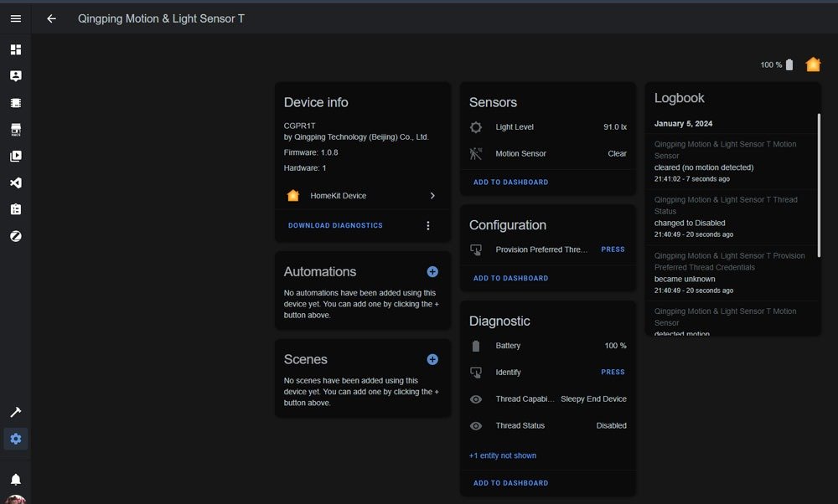Open device options three-dot menu
838x504 pixels.
point(428,226)
